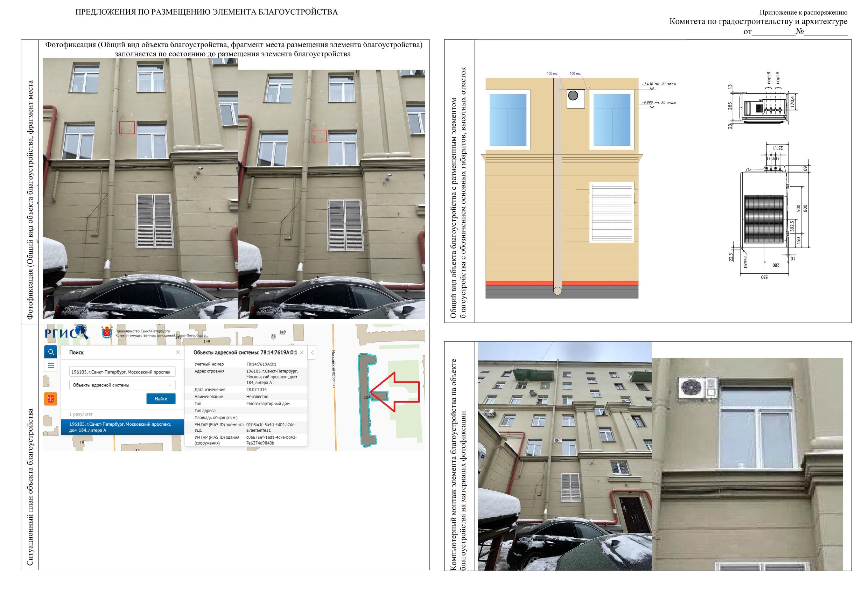Click the Поиск panel heading
The image size is (868, 614).
pyautogui.click(x=76, y=353)
